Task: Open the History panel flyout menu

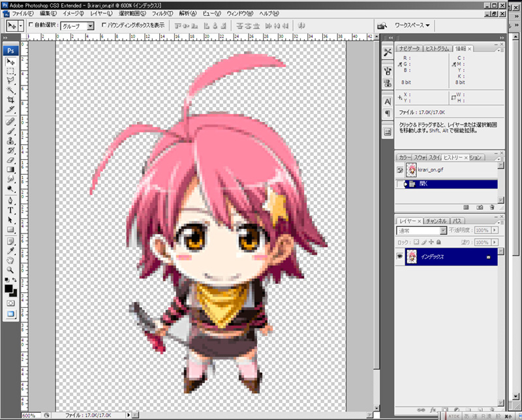Action: point(501,158)
